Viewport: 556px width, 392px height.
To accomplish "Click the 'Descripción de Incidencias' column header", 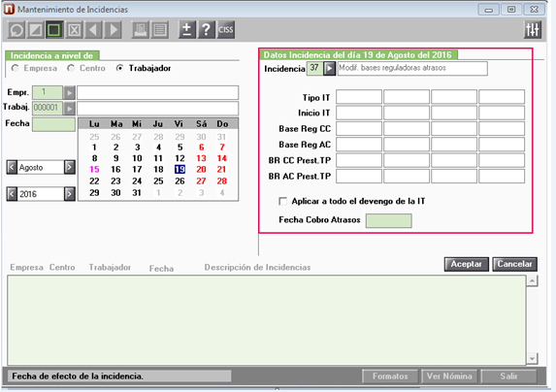I will 257,268.
